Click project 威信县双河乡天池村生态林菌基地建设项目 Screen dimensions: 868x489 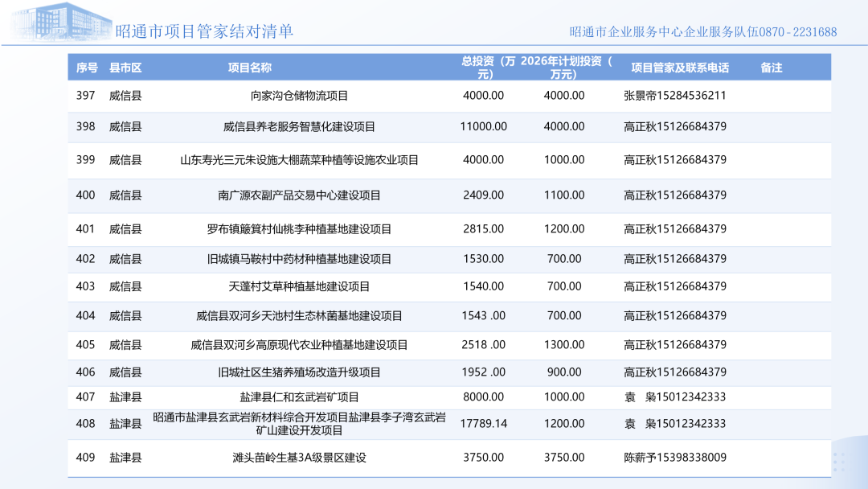[299, 316]
